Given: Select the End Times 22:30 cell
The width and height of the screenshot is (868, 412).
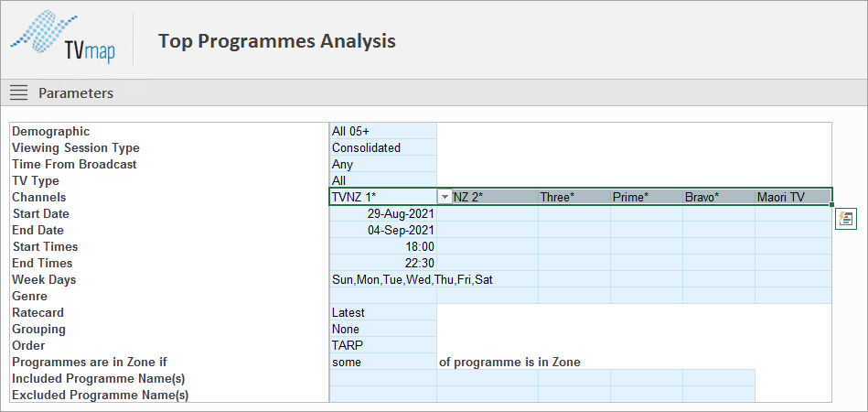Looking at the screenshot, I should pyautogui.click(x=383, y=263).
